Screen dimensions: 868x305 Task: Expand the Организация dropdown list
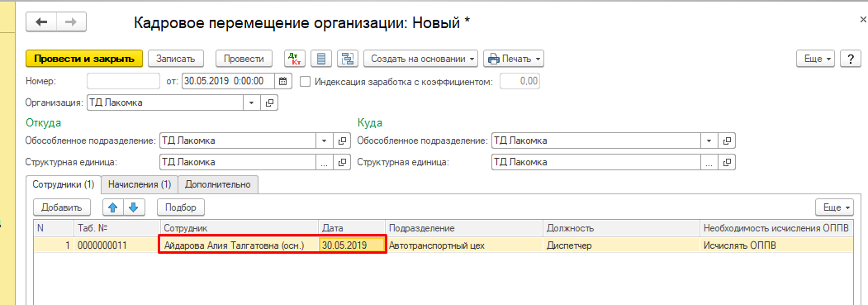pyautogui.click(x=252, y=102)
